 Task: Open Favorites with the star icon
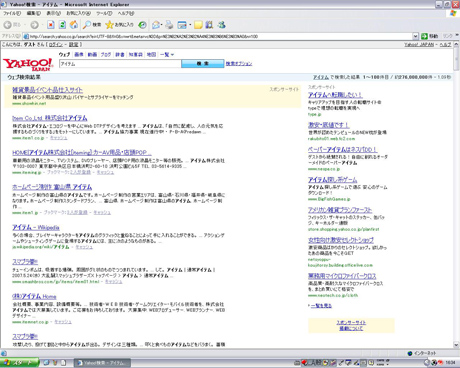pos(119,25)
